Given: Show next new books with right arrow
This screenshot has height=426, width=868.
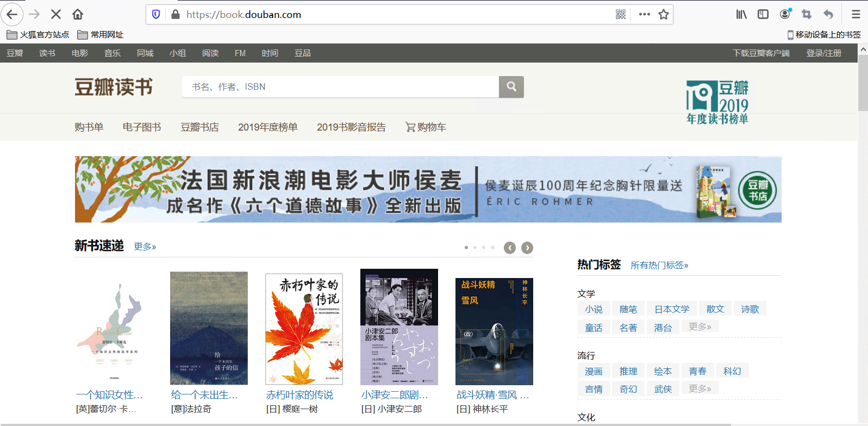Looking at the screenshot, I should [527, 248].
